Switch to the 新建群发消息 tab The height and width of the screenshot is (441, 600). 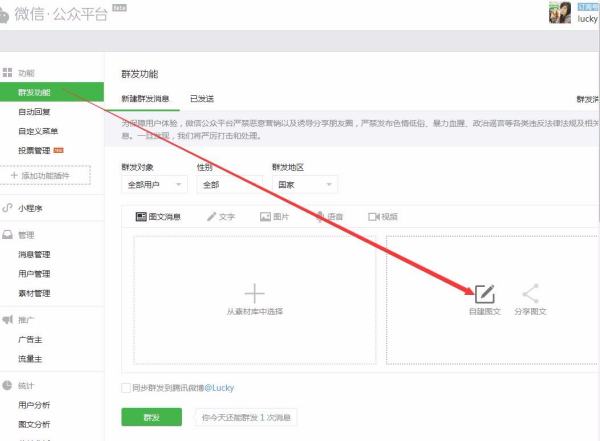tap(145, 99)
